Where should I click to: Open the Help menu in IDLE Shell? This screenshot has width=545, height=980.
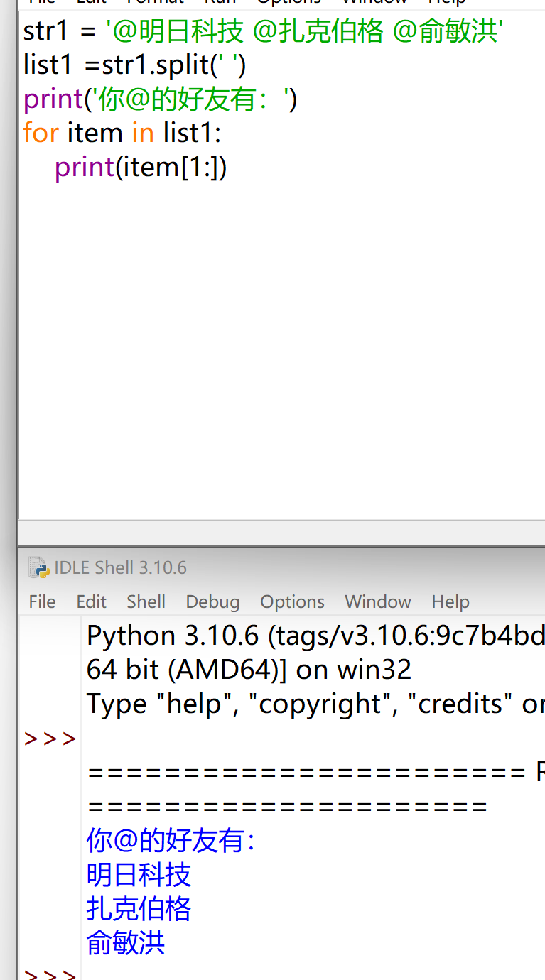click(450, 601)
